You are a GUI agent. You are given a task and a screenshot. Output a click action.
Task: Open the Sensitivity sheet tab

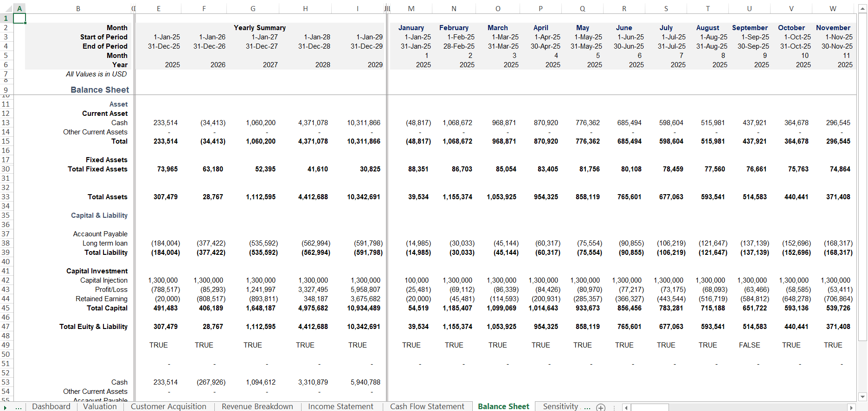point(560,406)
